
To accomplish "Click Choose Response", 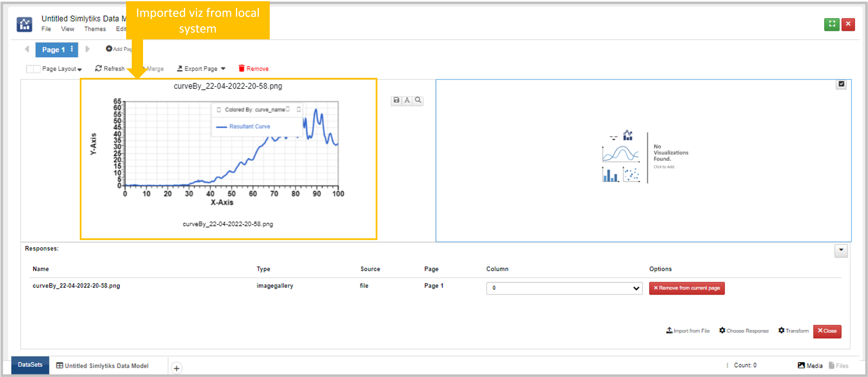I will 744,331.
